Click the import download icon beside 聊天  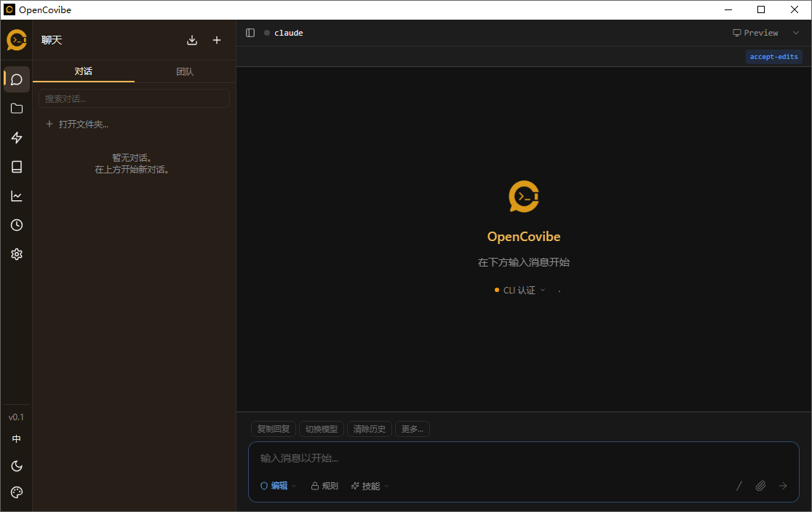(192, 40)
